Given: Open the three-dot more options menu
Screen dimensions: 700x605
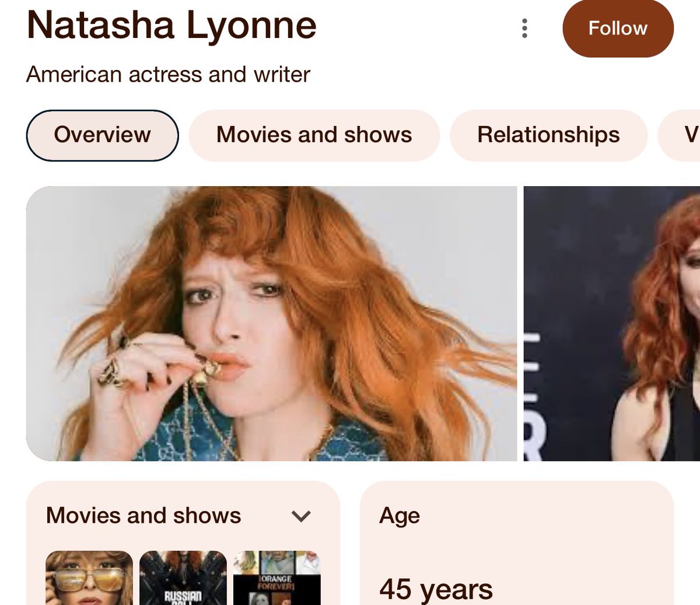Looking at the screenshot, I should (x=524, y=28).
